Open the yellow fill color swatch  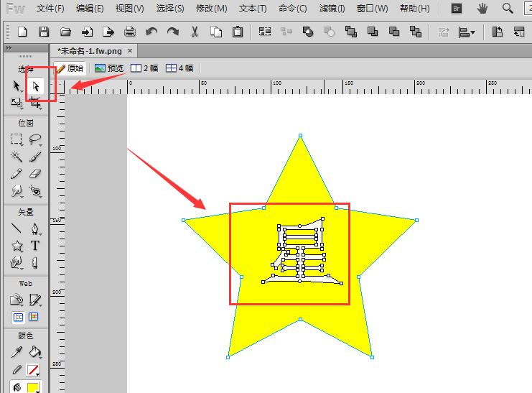pyautogui.click(x=33, y=387)
